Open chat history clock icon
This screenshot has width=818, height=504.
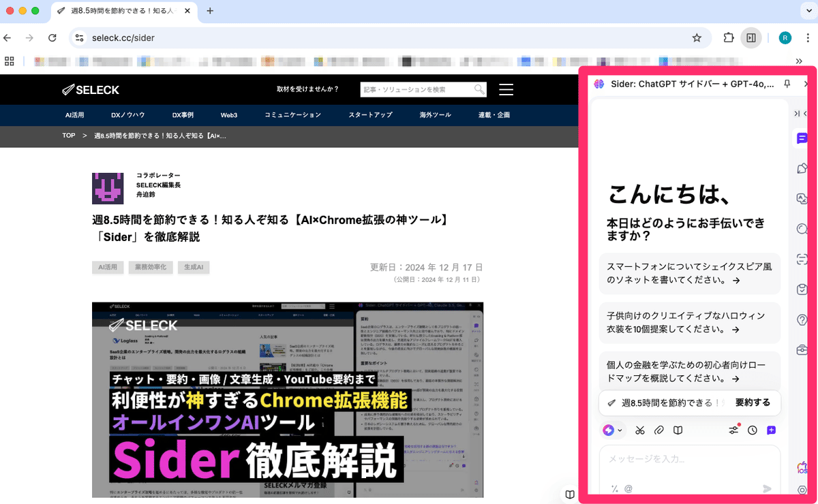point(753,430)
